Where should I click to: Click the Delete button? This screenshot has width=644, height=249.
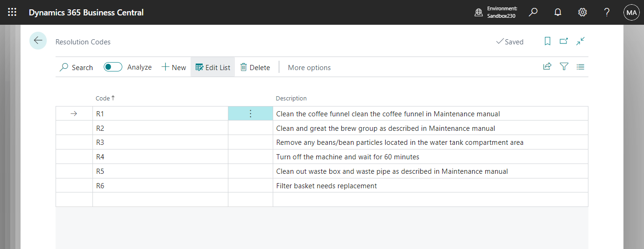[x=255, y=67]
